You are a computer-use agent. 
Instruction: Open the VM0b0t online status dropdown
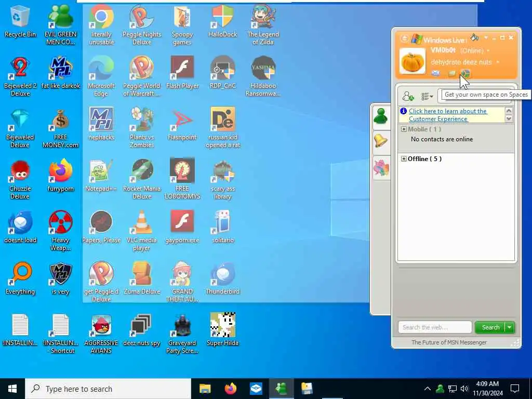[x=488, y=50]
